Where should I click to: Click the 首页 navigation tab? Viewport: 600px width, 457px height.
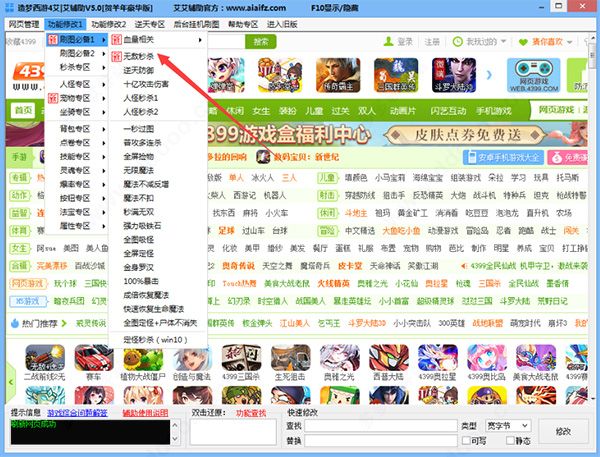tap(23, 109)
